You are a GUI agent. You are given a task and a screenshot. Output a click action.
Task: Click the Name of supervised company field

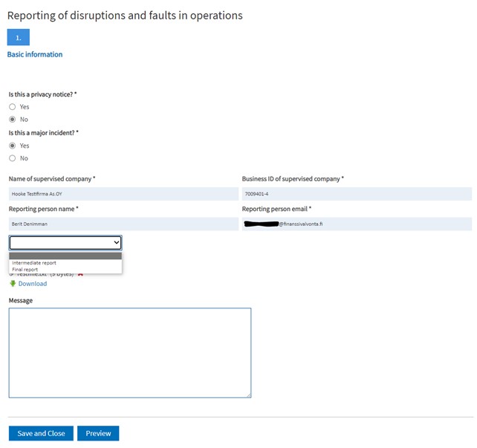[123, 194]
